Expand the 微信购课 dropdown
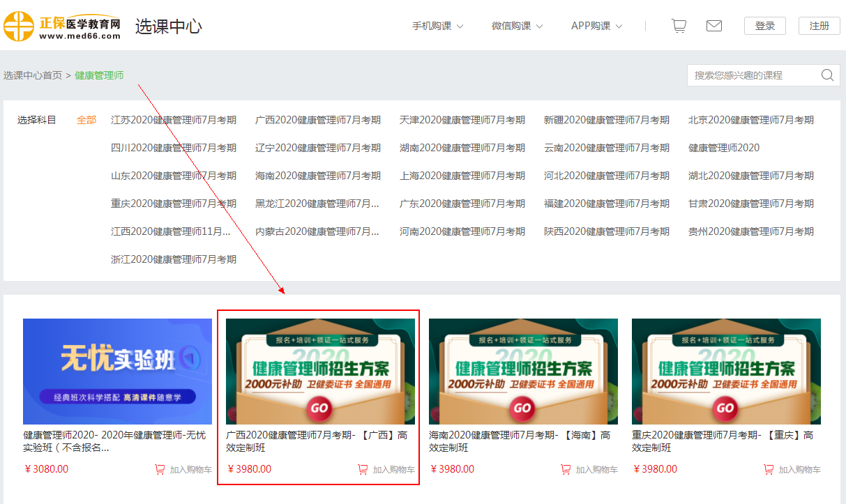Screen dimensions: 846x504 (x=516, y=26)
